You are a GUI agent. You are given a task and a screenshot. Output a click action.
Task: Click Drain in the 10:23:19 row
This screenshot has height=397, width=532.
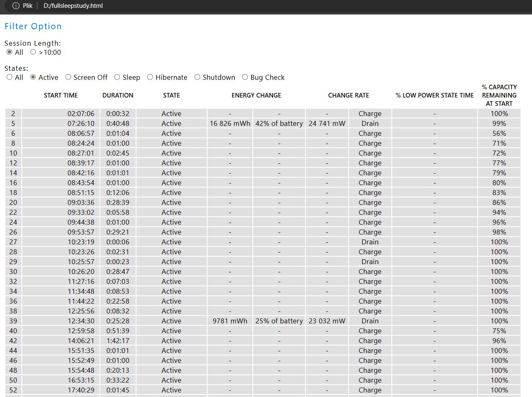click(370, 242)
